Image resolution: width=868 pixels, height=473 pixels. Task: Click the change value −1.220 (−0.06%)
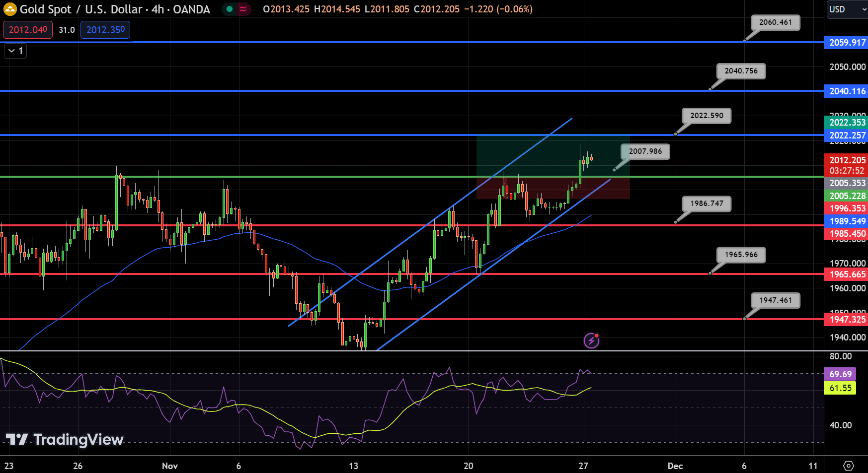click(498, 9)
